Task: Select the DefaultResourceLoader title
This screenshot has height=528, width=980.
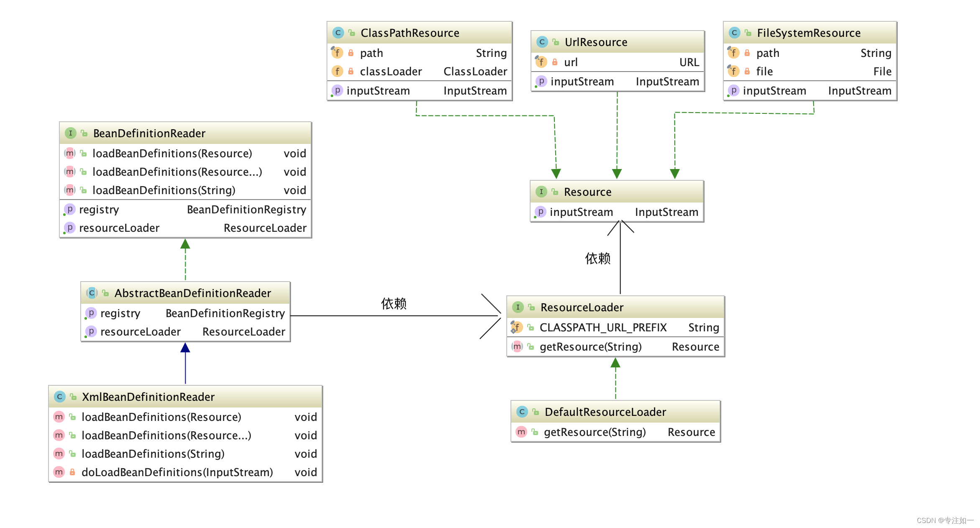Action: click(605, 412)
